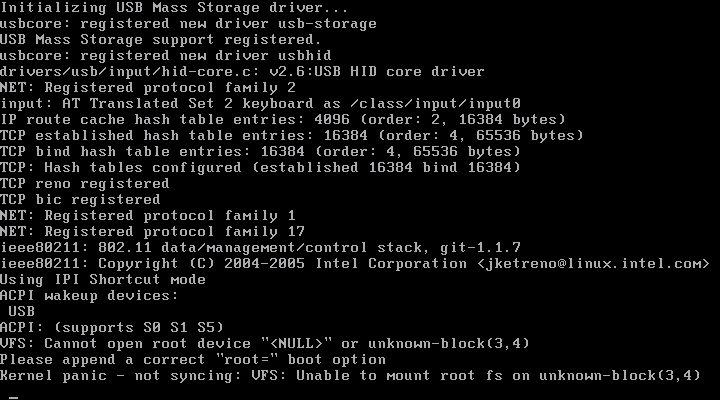Click the "registered new driver usb-storage" line

(x=188, y=24)
